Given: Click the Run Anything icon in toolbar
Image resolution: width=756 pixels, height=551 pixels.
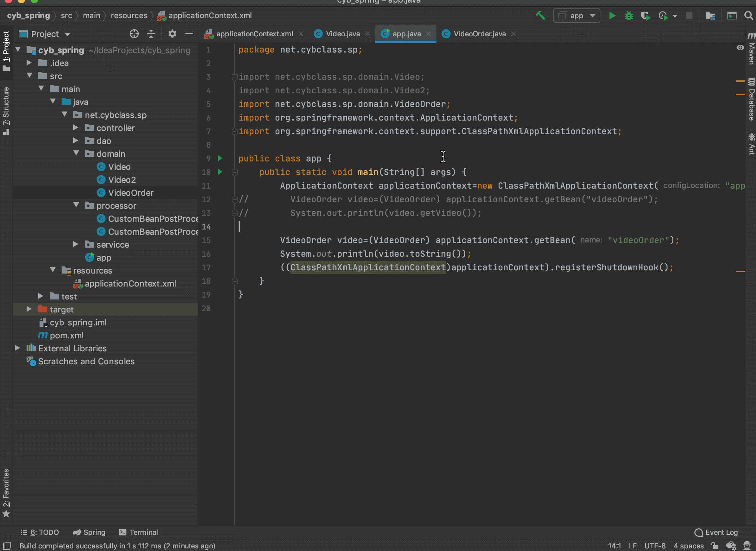Looking at the screenshot, I should [732, 16].
